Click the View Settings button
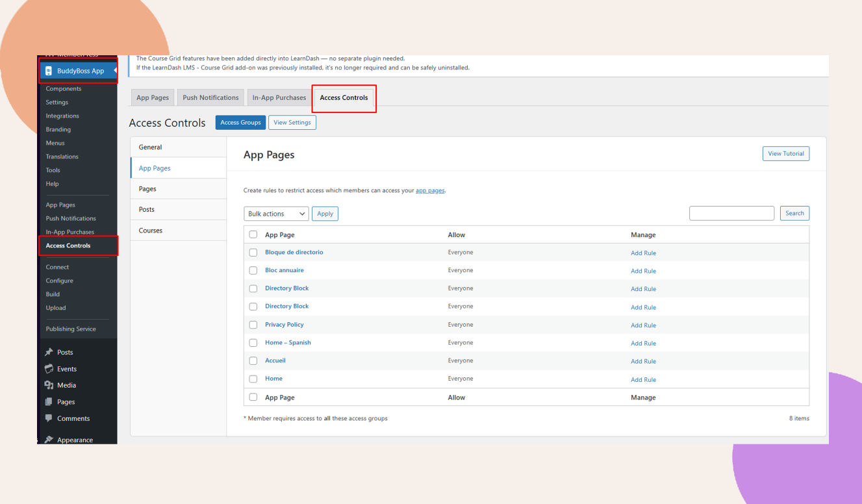862x504 pixels. point(292,122)
